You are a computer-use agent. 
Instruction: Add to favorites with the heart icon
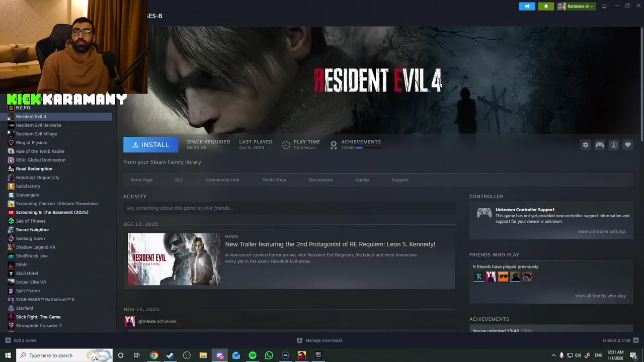point(627,145)
